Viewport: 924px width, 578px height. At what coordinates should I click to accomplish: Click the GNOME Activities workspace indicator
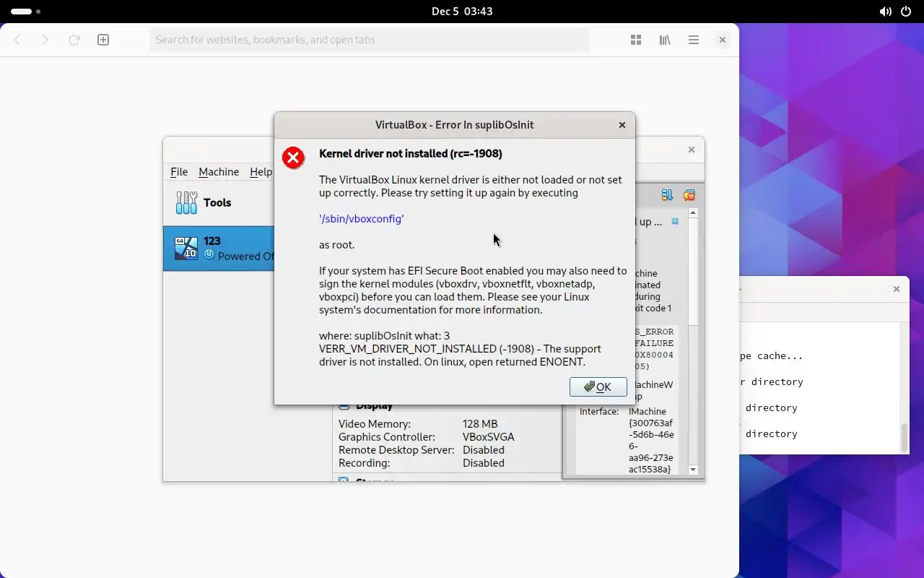tap(26, 12)
